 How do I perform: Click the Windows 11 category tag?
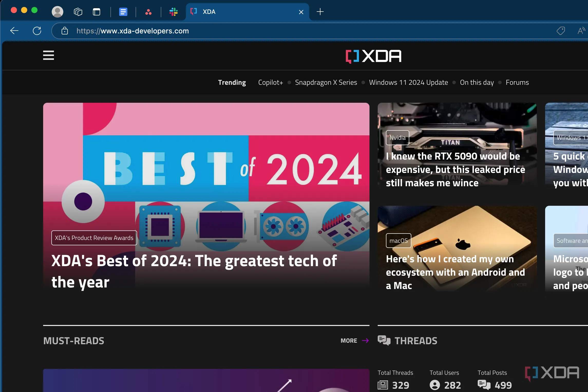(571, 138)
